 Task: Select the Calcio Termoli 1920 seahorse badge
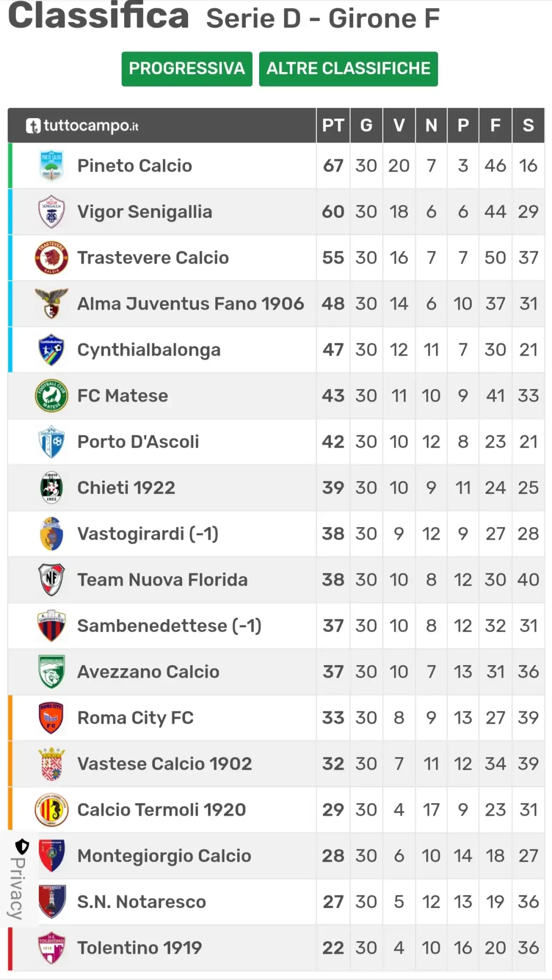51,810
